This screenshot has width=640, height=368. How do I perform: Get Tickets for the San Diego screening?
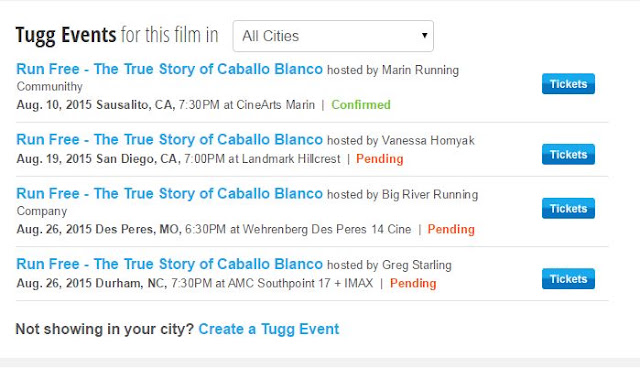pos(568,154)
